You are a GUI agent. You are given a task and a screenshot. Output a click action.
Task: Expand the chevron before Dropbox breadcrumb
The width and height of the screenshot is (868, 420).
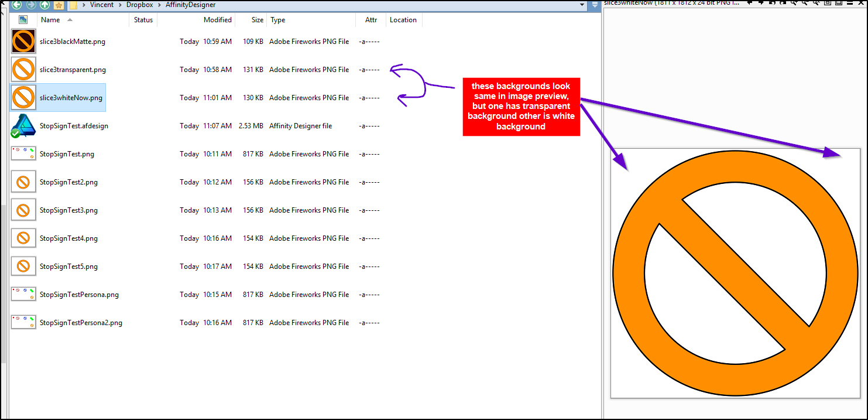click(121, 5)
